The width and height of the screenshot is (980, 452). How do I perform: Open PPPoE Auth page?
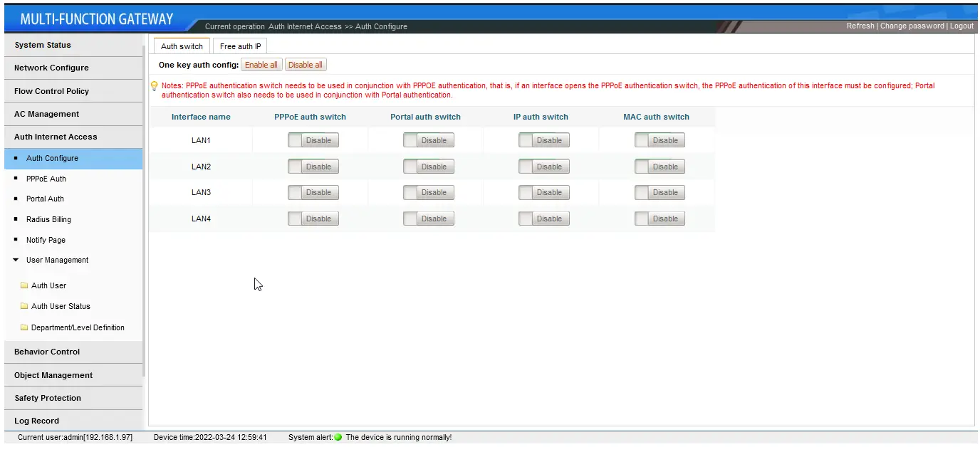click(x=46, y=179)
